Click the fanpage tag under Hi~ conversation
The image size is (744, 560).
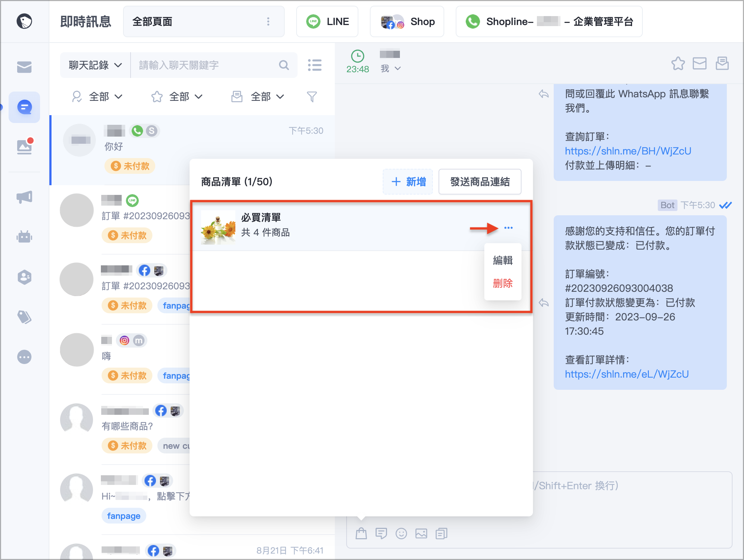pyautogui.click(x=124, y=516)
